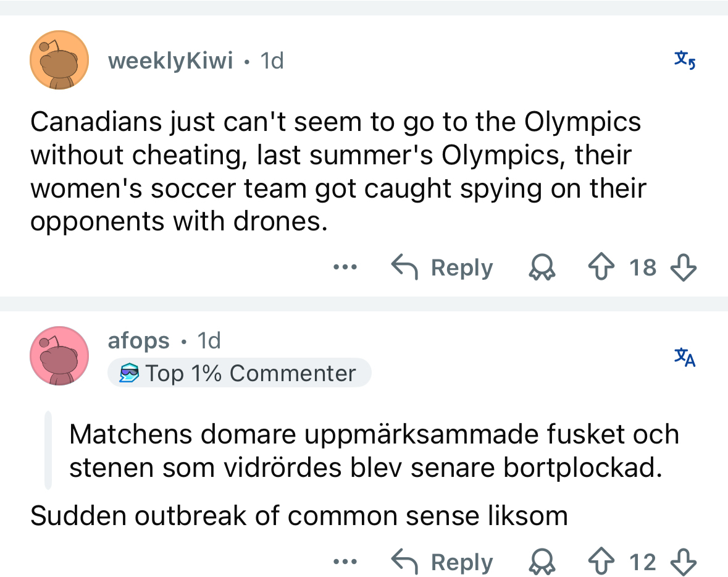Translate weeklyKiwi's comment
This screenshot has width=728, height=577.
click(x=685, y=61)
